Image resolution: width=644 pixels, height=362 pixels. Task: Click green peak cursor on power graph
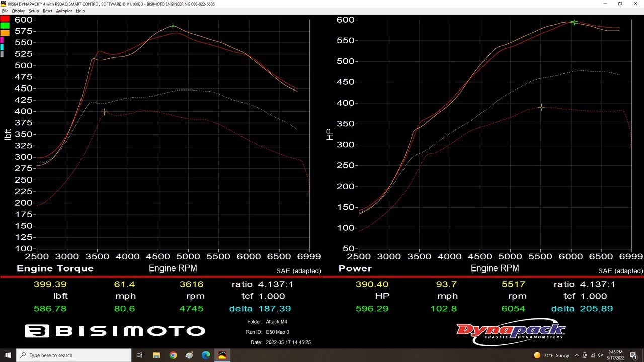(x=574, y=22)
